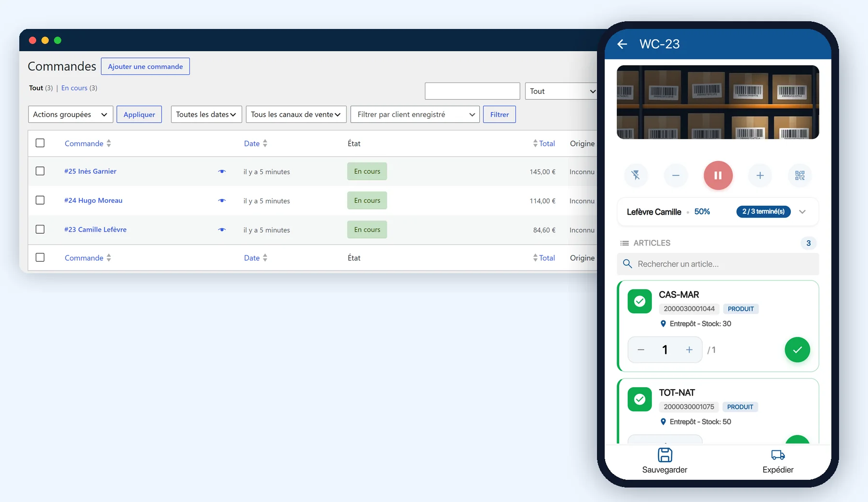Expand the Lefèvre Camille chevron
868x502 pixels.
coord(802,212)
